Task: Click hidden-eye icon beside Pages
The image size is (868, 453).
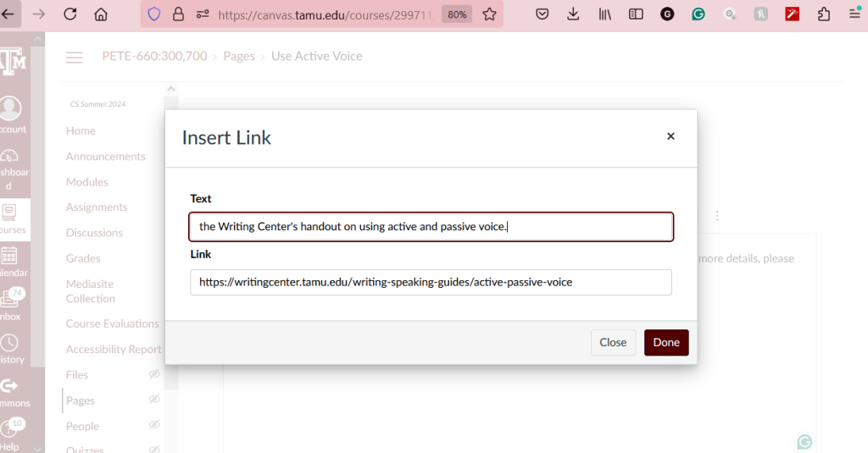Action: 154,399
